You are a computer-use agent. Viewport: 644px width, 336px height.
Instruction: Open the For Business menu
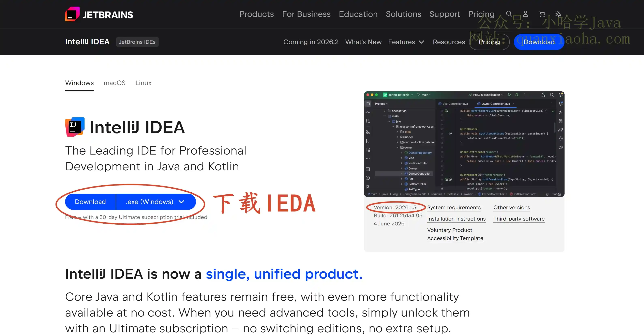pos(306,14)
